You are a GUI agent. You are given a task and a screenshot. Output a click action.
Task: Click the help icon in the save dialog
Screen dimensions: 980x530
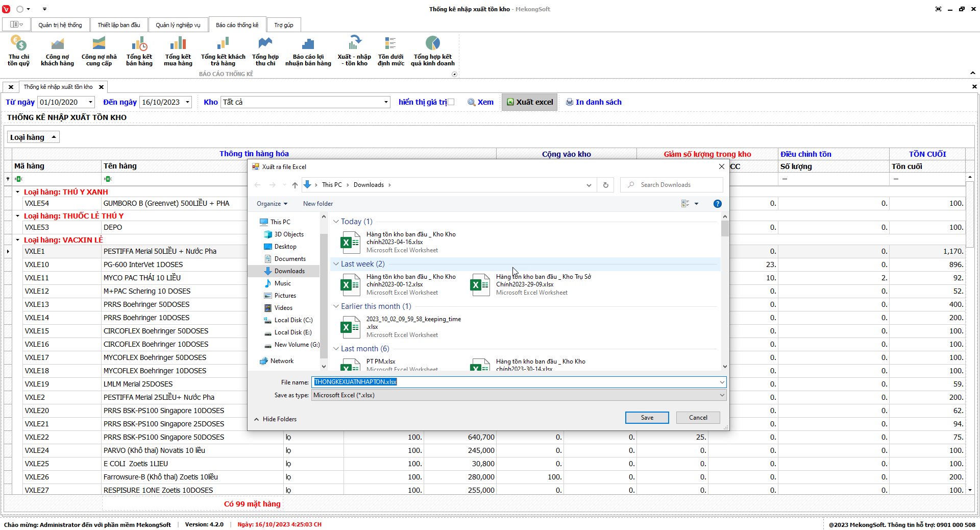click(717, 204)
